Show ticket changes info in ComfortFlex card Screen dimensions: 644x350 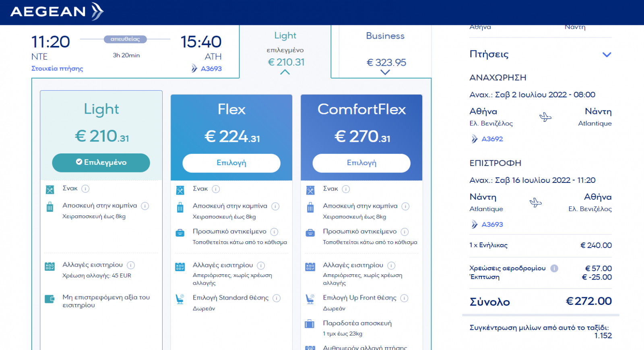coord(391,265)
